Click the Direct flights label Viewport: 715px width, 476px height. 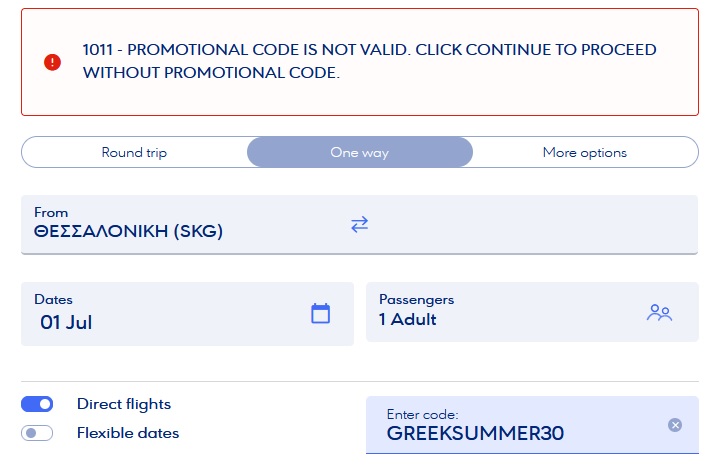pyautogui.click(x=124, y=404)
